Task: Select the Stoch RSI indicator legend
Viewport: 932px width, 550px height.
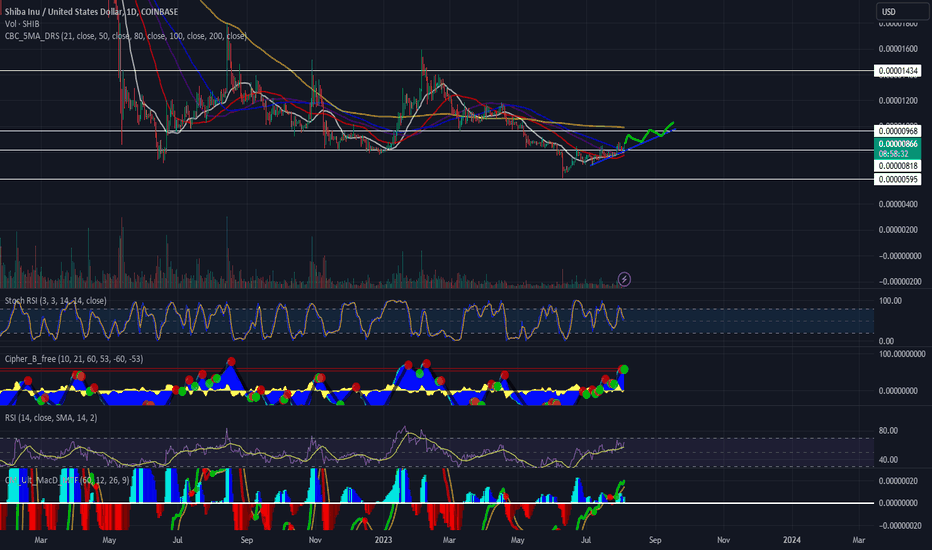Action: (x=55, y=301)
